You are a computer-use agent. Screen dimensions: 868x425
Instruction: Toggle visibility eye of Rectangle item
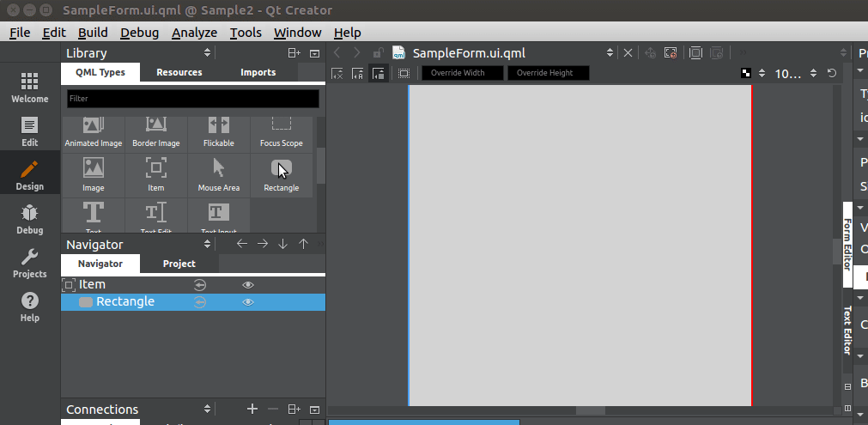click(248, 302)
